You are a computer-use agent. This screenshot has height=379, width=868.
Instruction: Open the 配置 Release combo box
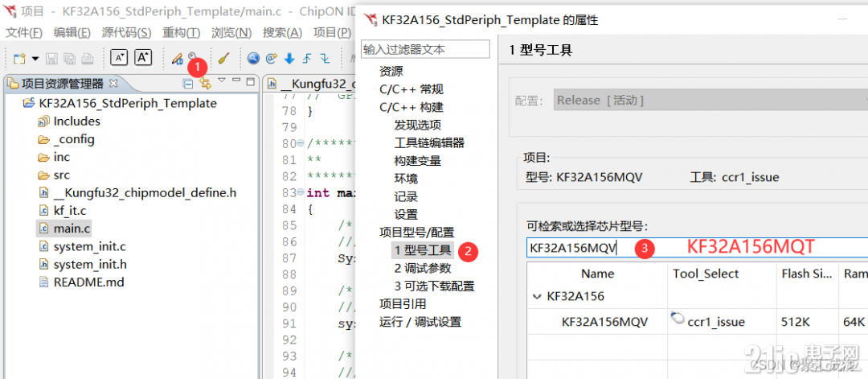[x=710, y=101]
